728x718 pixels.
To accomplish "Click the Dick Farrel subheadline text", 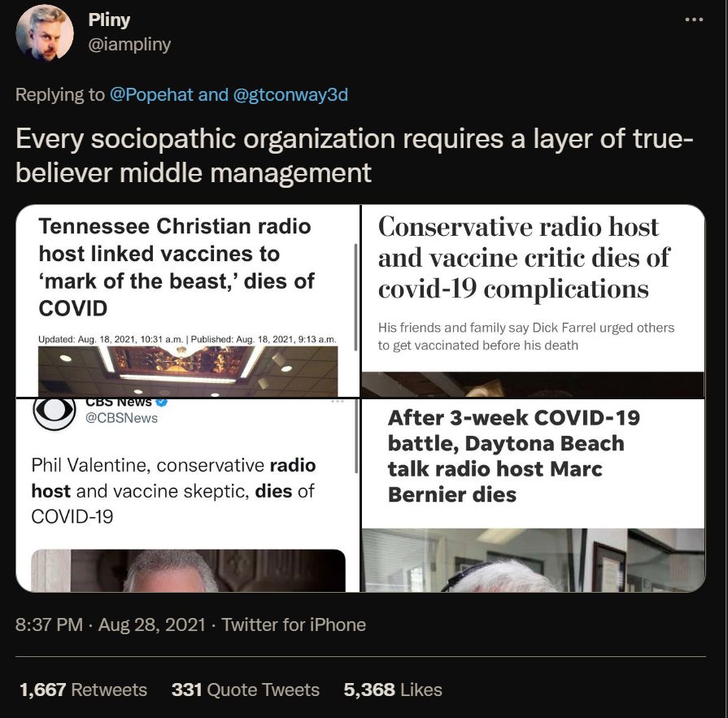I will [x=526, y=337].
